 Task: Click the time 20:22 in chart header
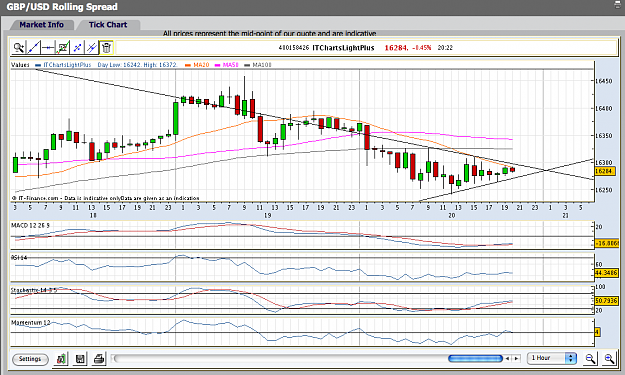(x=445, y=48)
